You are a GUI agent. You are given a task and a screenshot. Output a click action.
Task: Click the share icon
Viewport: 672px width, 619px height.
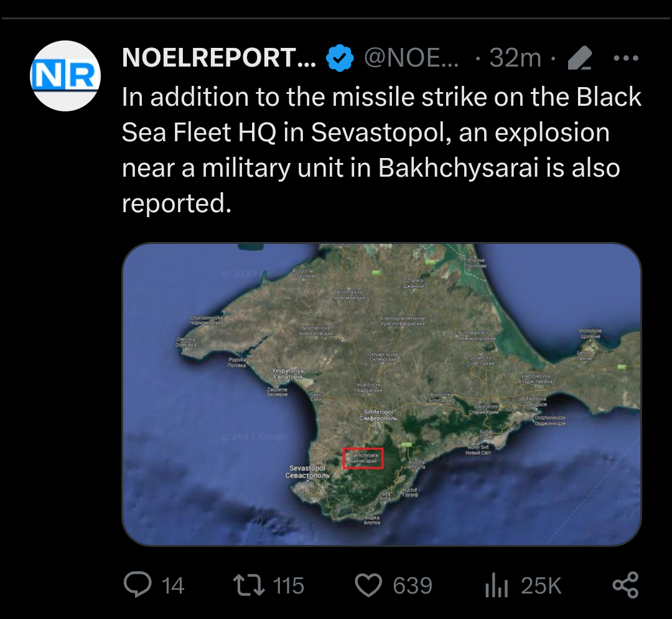625,585
